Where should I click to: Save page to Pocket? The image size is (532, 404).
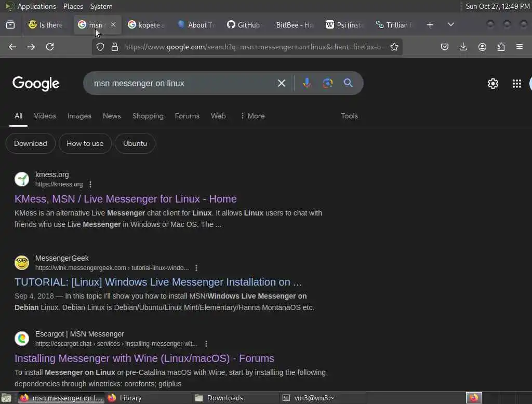coord(445,47)
